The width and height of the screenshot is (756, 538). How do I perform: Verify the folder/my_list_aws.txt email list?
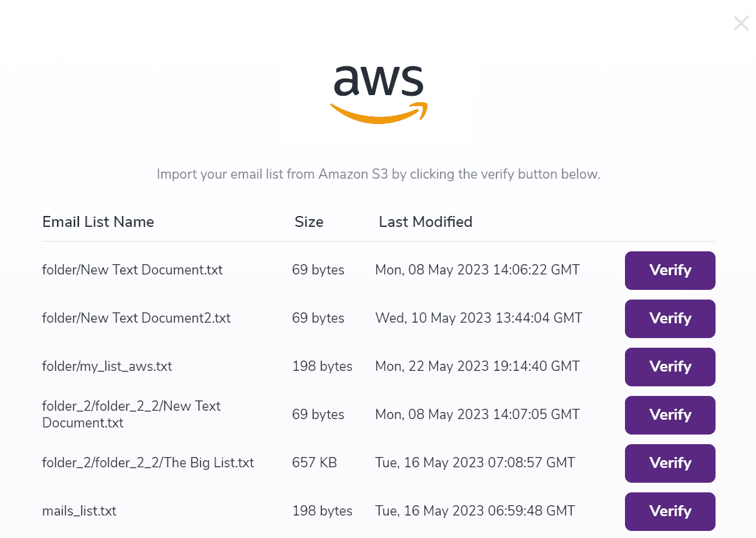(669, 366)
